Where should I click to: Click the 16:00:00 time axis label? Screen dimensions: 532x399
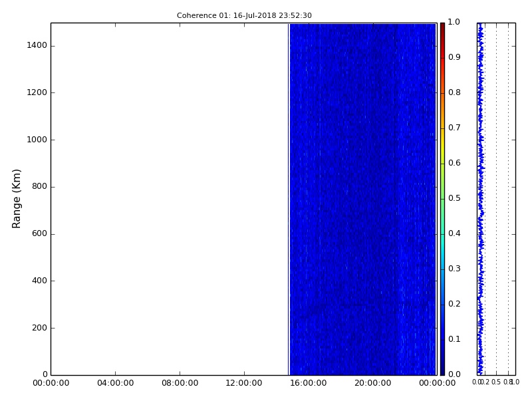point(309,383)
